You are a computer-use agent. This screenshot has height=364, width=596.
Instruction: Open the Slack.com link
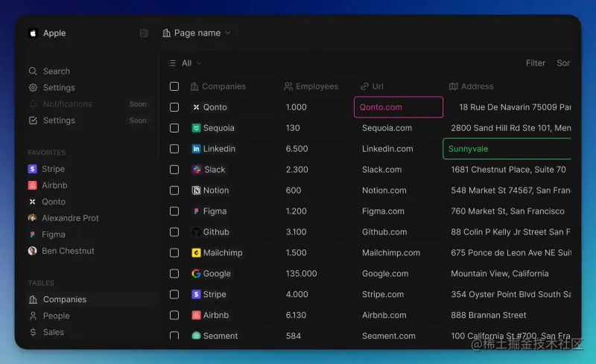coord(381,170)
